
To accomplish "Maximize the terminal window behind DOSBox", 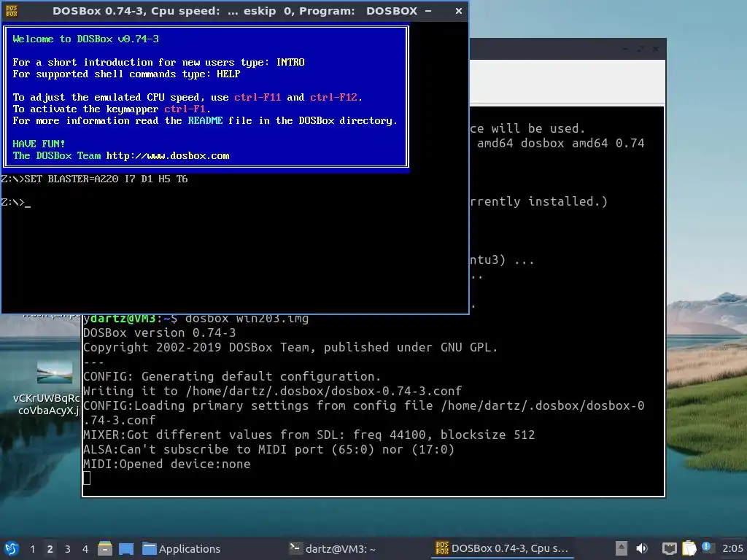I will pos(640,49).
